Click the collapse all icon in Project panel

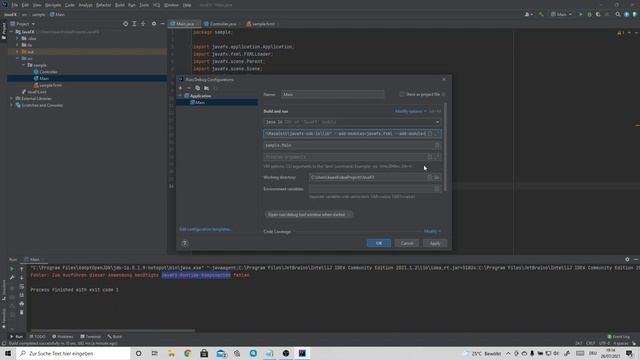pos(143,24)
